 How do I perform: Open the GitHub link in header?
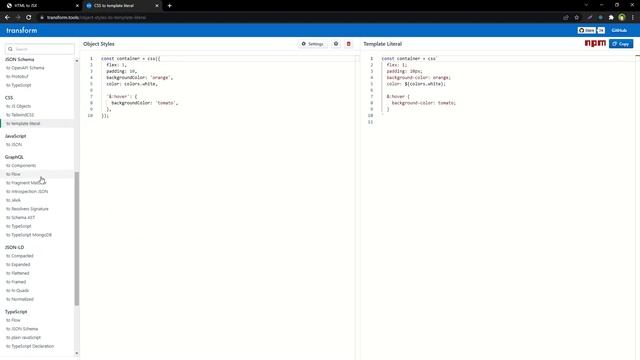(x=619, y=31)
